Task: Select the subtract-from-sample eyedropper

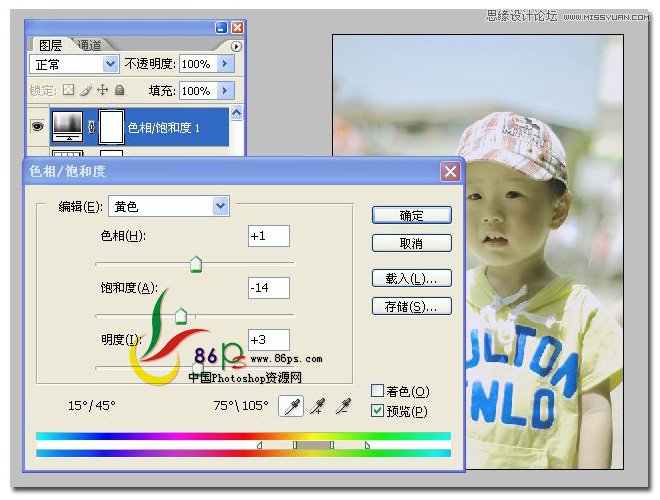Action: pyautogui.click(x=343, y=407)
